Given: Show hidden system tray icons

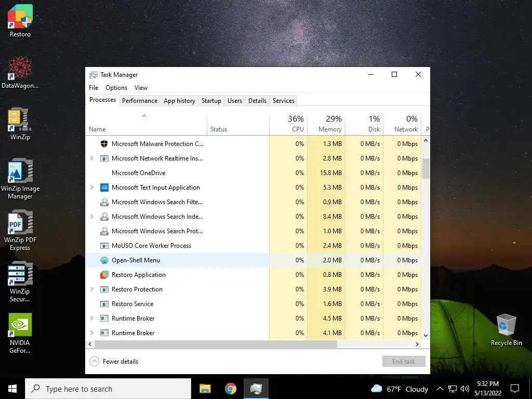Looking at the screenshot, I should pyautogui.click(x=440, y=389).
